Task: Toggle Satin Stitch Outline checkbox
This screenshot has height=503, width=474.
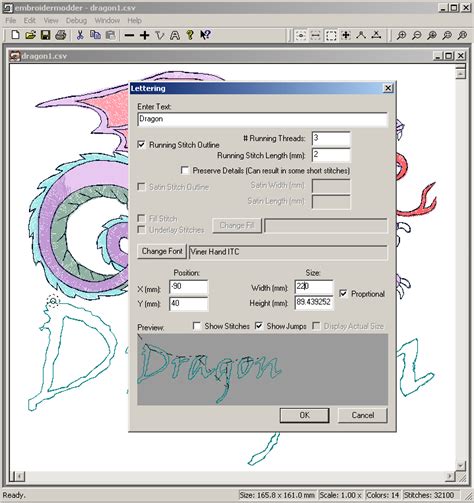Action: pyautogui.click(x=141, y=187)
